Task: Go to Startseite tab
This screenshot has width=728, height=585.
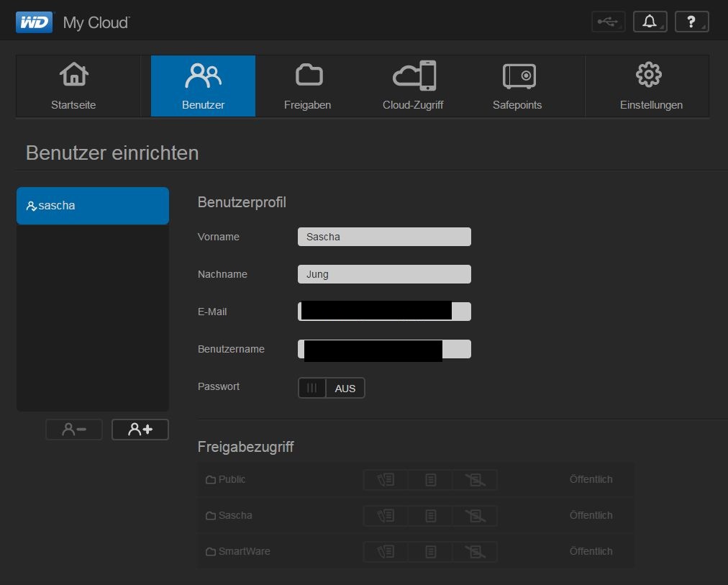Action: pos(74,86)
